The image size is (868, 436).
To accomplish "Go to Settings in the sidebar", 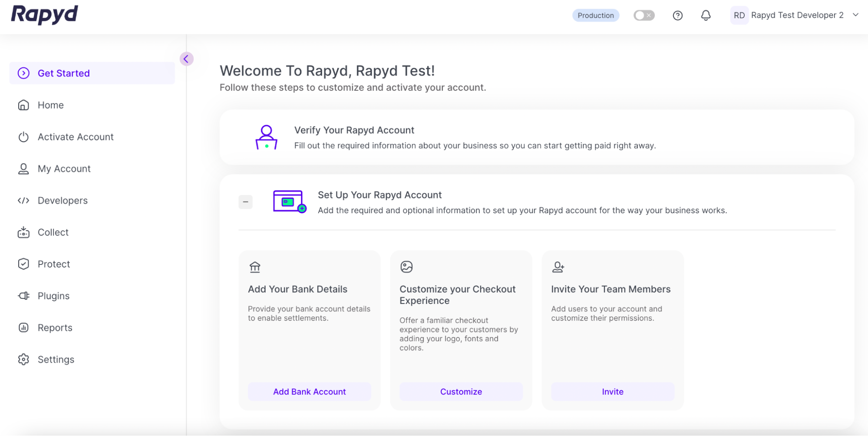I will pos(56,360).
